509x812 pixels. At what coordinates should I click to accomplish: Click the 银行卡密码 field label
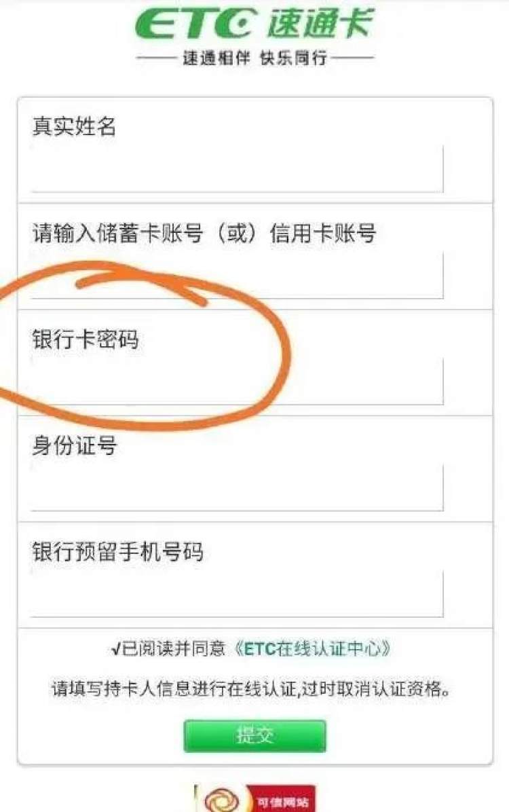(86, 339)
